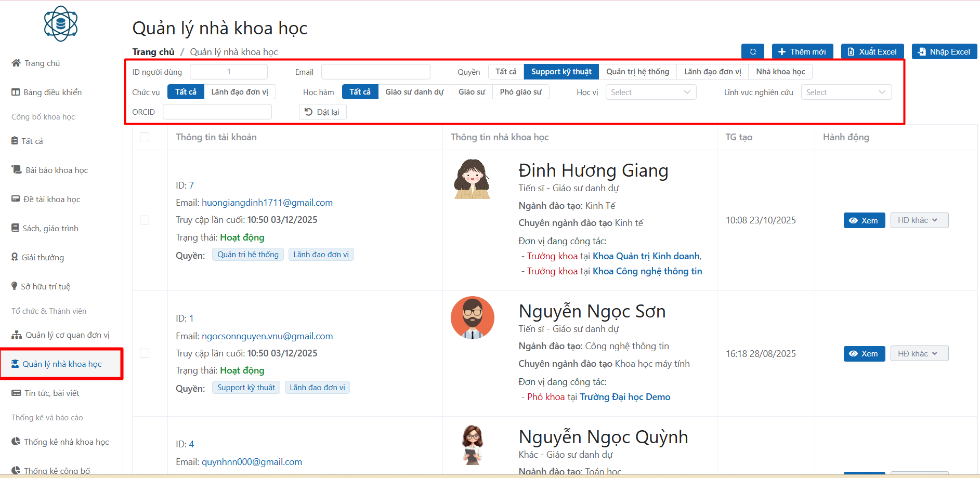Screen dimensions: 980x478
Task: Open HĐ khác dropdown for Đinh Hương Giang
Action: click(x=919, y=220)
